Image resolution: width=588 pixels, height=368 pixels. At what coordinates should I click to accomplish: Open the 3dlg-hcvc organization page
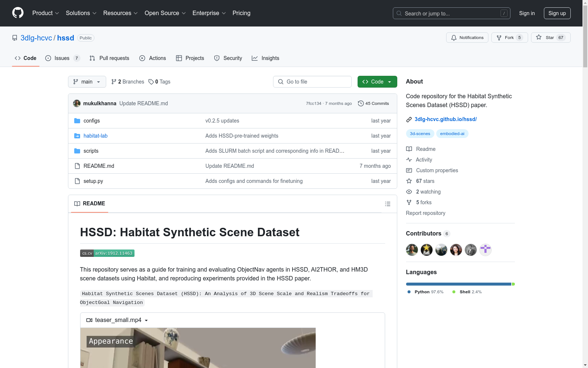click(x=36, y=38)
